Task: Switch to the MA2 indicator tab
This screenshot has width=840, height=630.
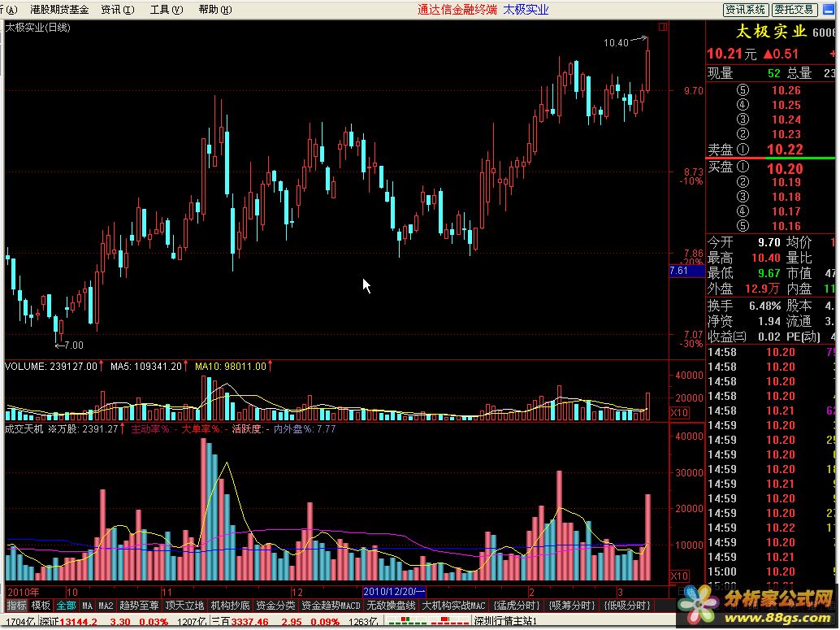Action: tap(106, 606)
